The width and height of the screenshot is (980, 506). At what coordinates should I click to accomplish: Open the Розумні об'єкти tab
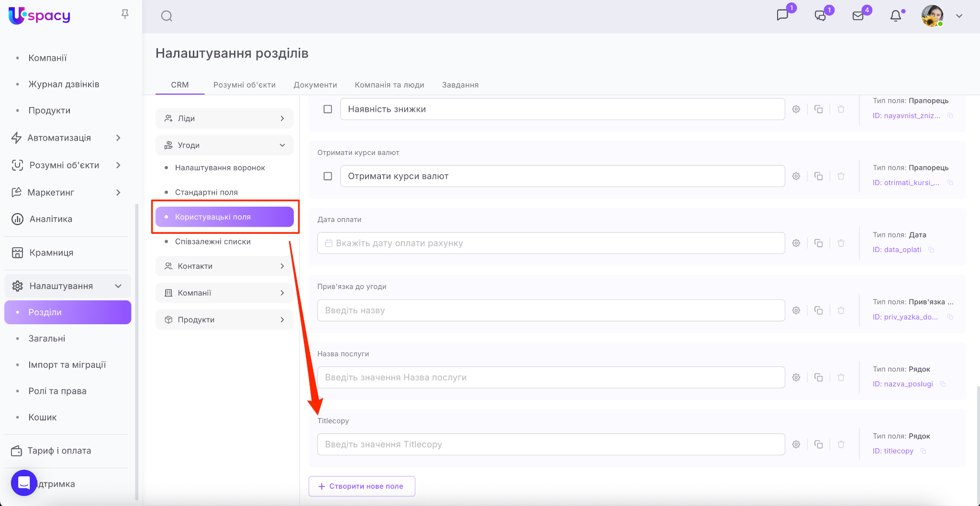(244, 85)
